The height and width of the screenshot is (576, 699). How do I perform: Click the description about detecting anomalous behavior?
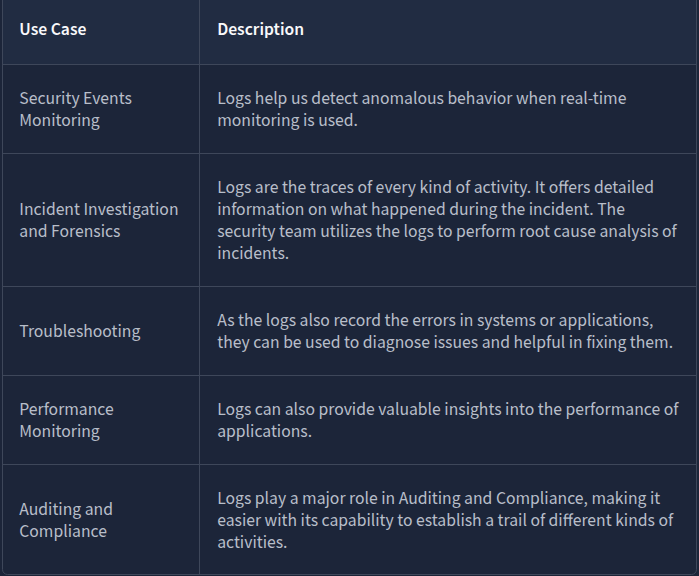point(422,109)
